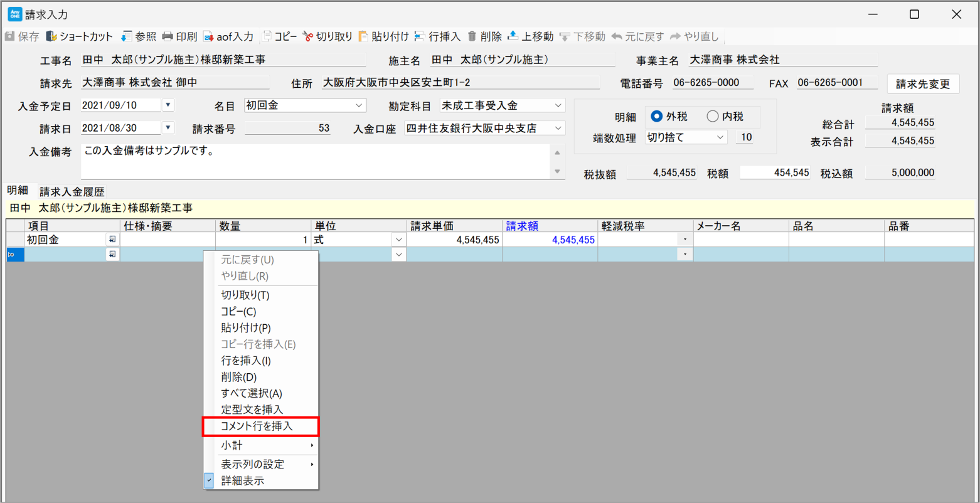Viewport: 980px width, 503px height.
Task: Open the 名目 dropdown showing 初回金
Action: [359, 105]
